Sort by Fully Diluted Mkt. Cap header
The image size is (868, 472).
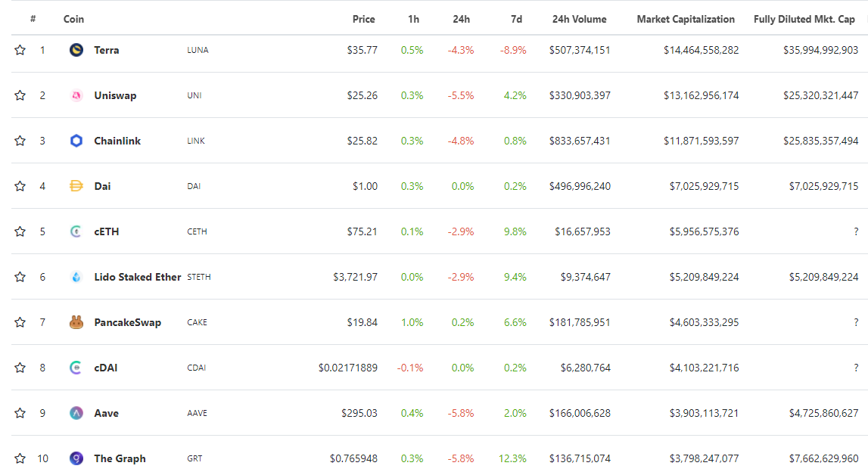click(x=804, y=19)
